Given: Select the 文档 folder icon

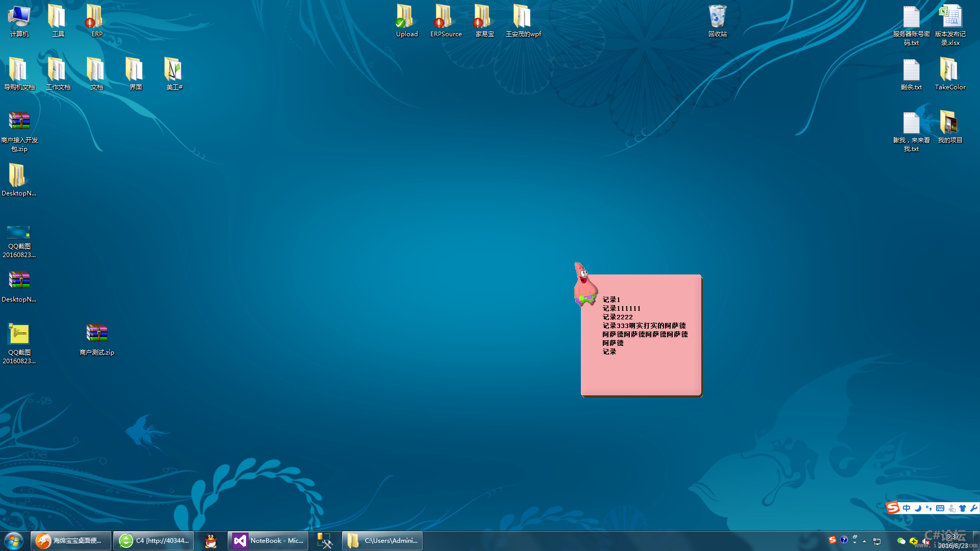Looking at the screenshot, I should (x=96, y=74).
